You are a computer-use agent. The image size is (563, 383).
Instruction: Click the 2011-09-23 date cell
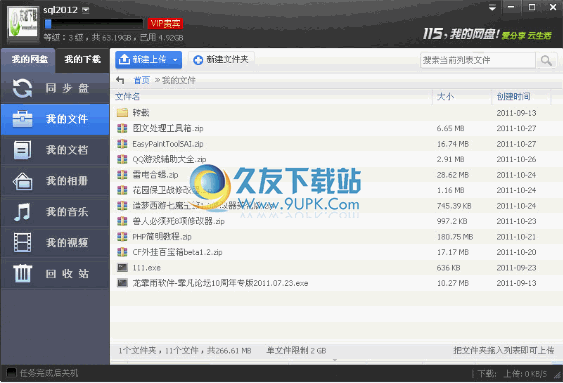516,267
